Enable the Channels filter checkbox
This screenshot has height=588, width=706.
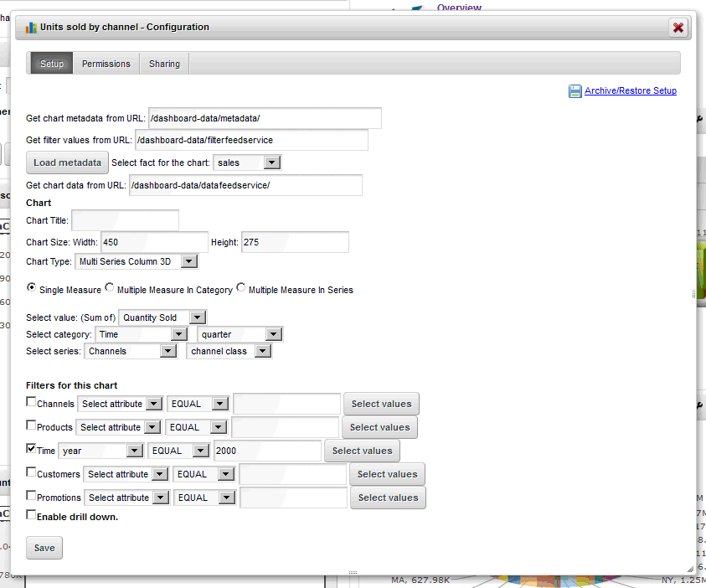click(31, 402)
